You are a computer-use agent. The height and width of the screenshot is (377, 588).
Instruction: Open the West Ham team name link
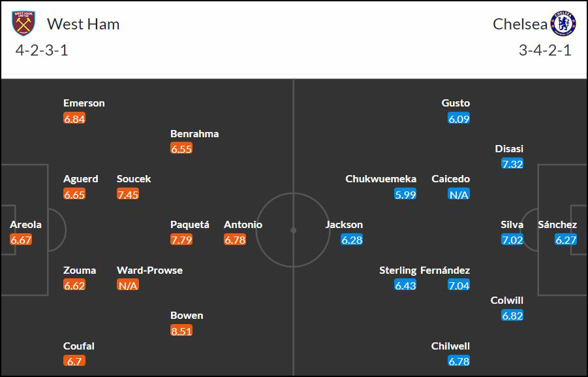[x=84, y=24]
